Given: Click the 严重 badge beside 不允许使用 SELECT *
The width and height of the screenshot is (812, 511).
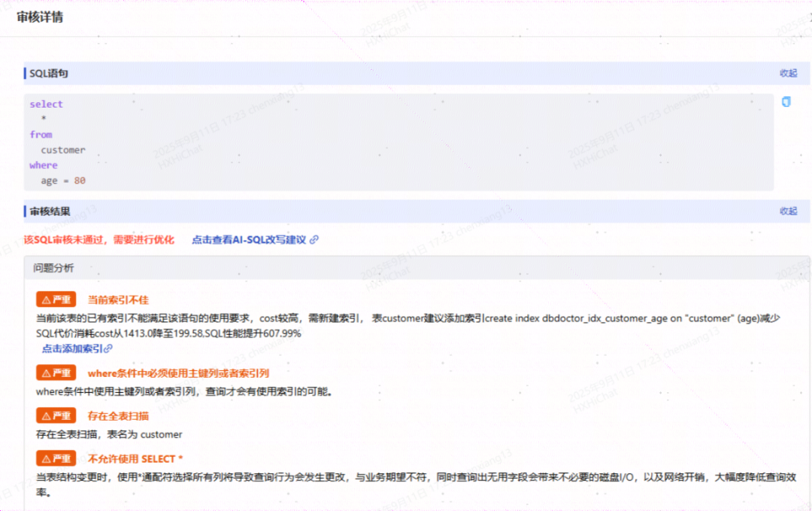Looking at the screenshot, I should coord(56,458).
